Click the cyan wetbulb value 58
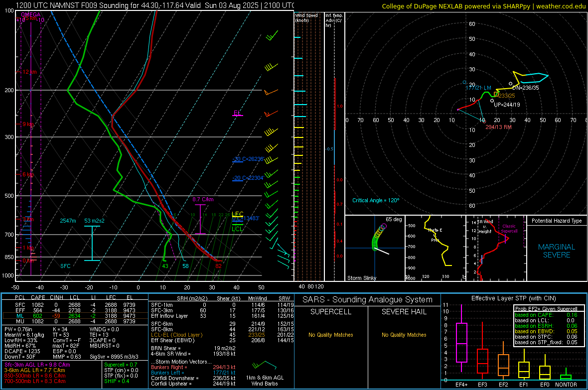 point(185,266)
